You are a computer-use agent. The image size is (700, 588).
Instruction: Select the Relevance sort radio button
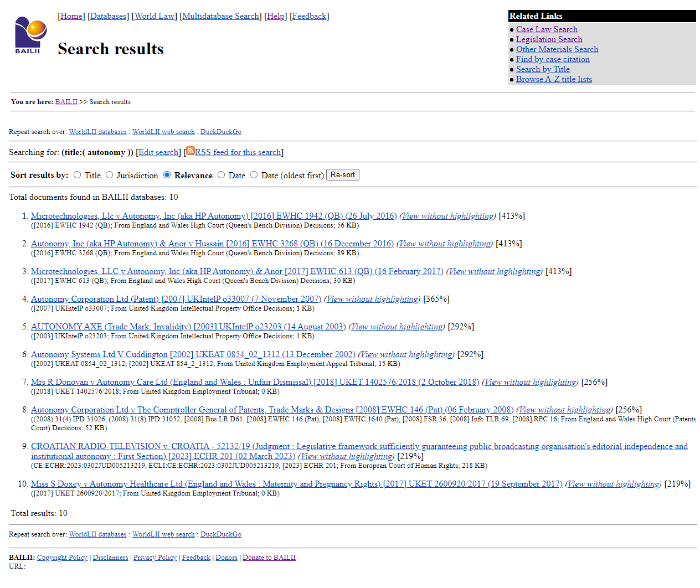tap(167, 175)
